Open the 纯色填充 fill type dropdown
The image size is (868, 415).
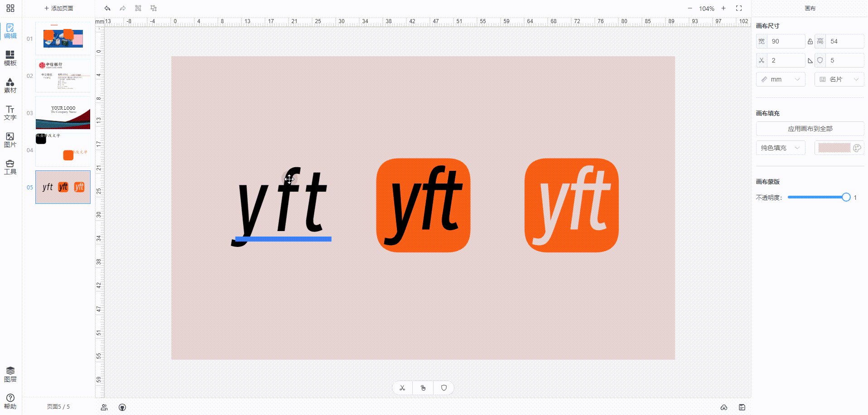(781, 148)
